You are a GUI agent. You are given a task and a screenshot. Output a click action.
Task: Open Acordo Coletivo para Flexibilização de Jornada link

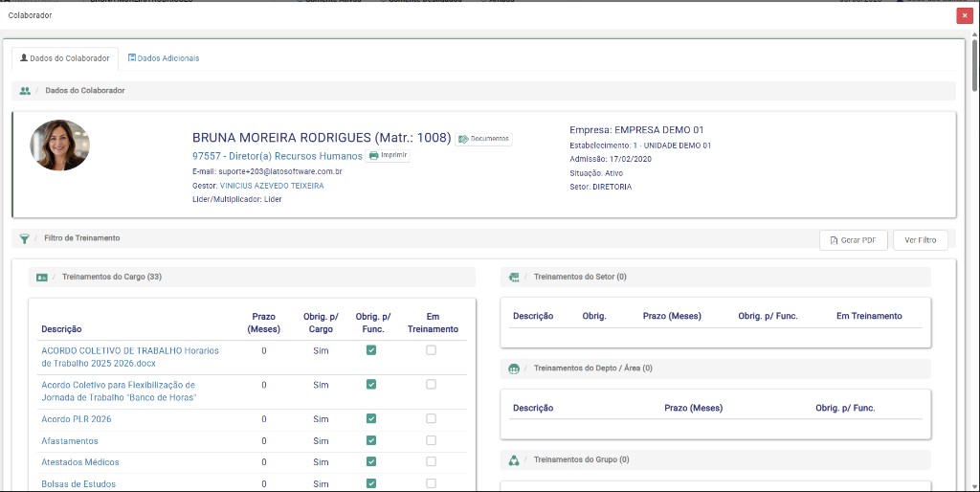click(x=119, y=391)
